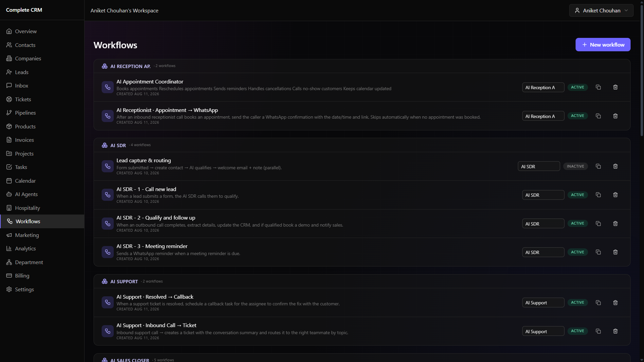Toggle INACTIVE status of Lead capture & routing

pos(575,166)
